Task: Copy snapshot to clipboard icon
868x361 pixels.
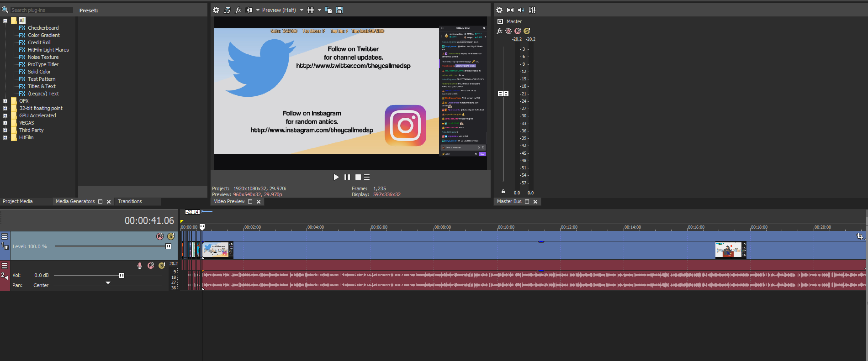Action: 328,10
